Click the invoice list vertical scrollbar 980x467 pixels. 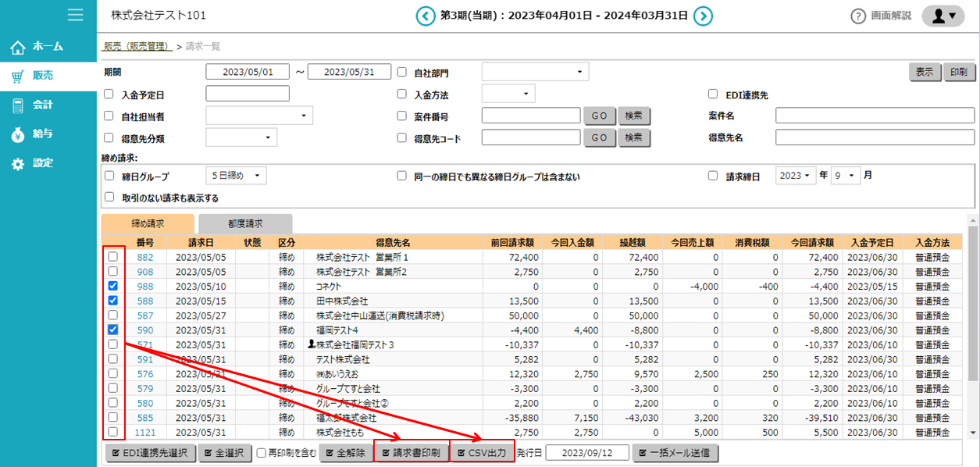[x=972, y=328]
